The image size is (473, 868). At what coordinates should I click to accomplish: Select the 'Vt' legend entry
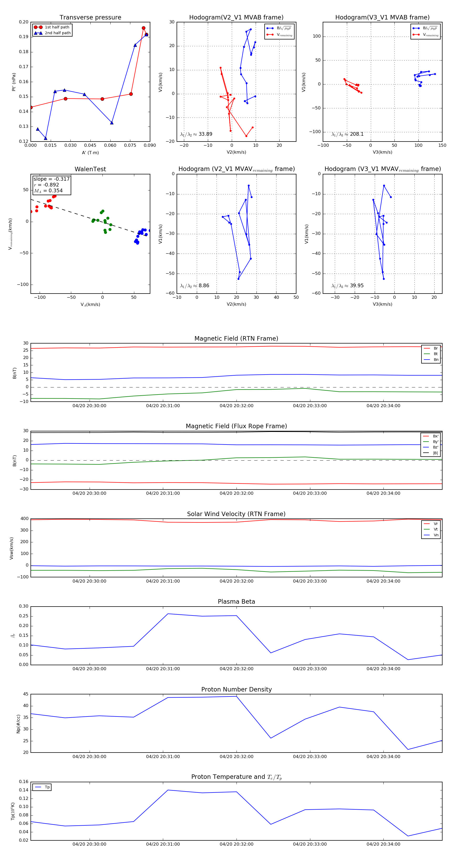tap(431, 529)
